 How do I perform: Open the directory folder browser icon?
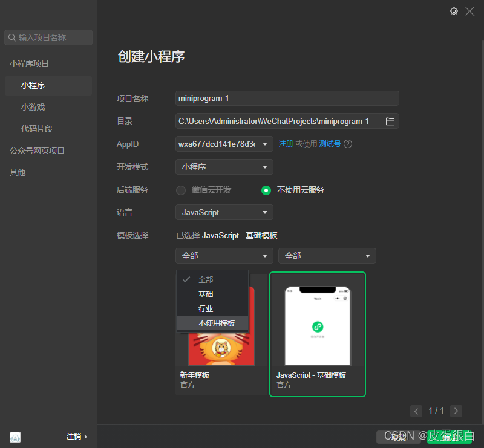[391, 121]
